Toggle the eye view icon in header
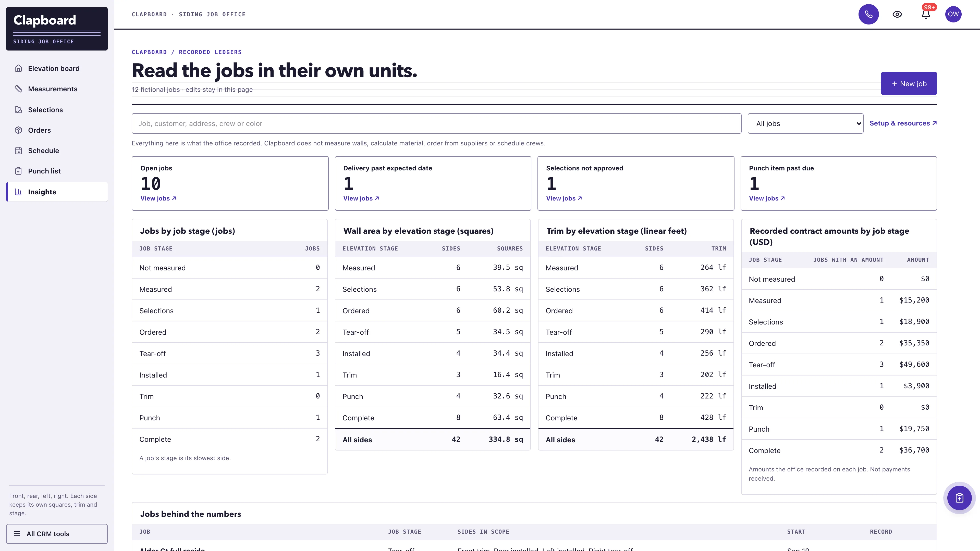Screen dimensions: 980x551 (897, 14)
